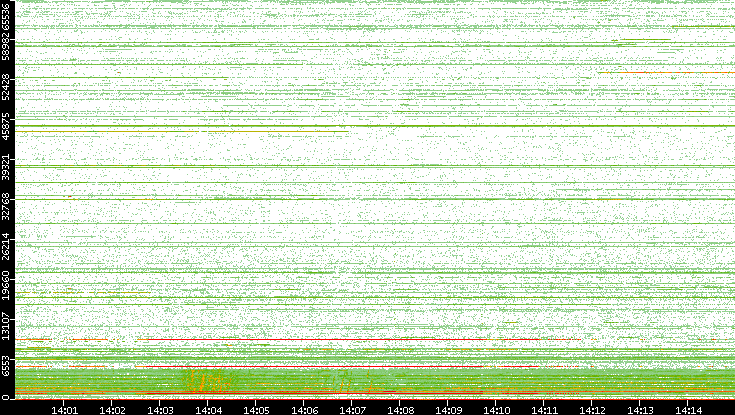Select the 14:14 time axis label
The height and width of the screenshot is (415, 735).
pos(688,410)
